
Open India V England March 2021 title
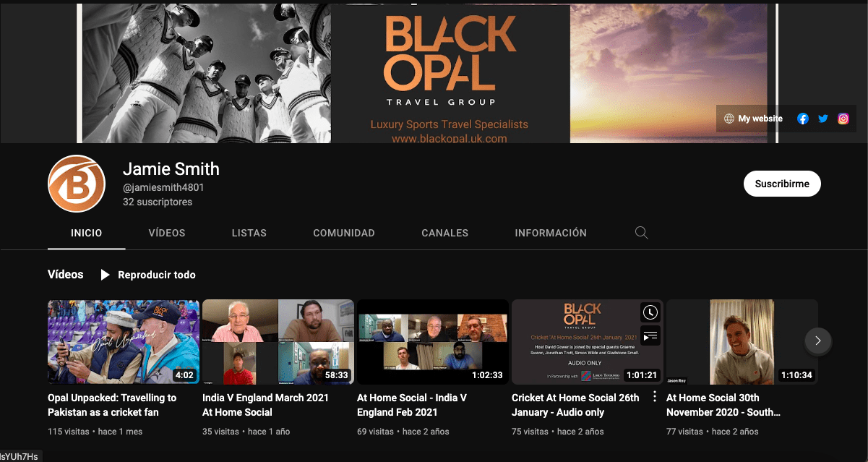(x=265, y=405)
